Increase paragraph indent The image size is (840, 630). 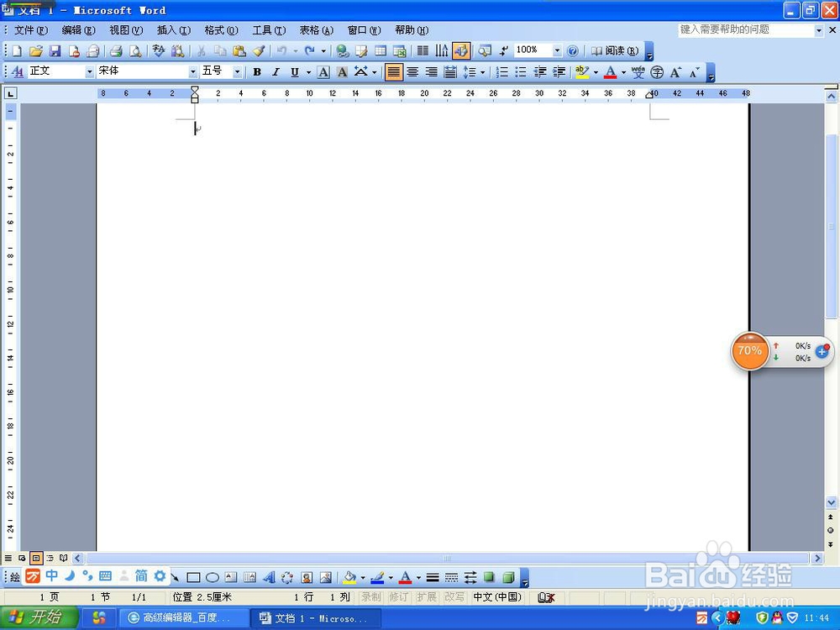tap(559, 71)
